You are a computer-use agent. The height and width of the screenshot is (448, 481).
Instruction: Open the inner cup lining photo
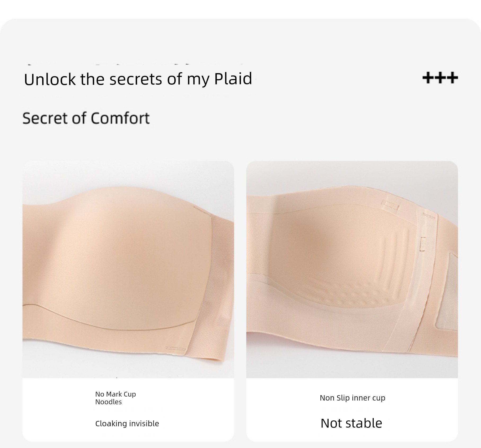pyautogui.click(x=352, y=269)
